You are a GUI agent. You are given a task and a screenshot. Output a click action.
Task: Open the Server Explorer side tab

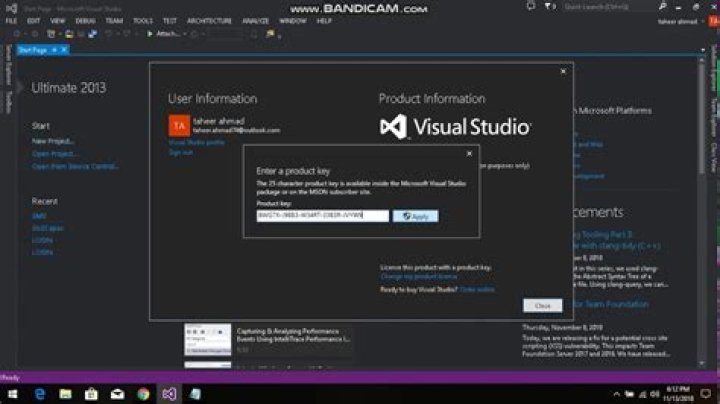point(8,65)
